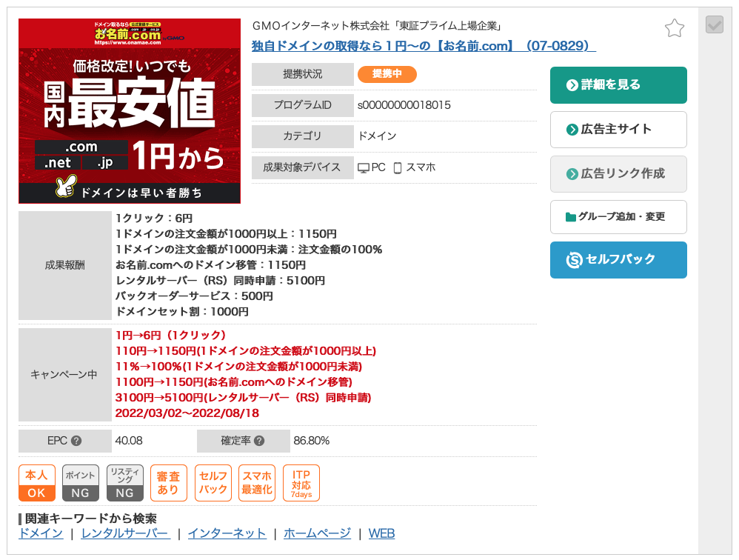Click the favorite star icon
Image resolution: width=739 pixels, height=560 pixels.
point(675,28)
